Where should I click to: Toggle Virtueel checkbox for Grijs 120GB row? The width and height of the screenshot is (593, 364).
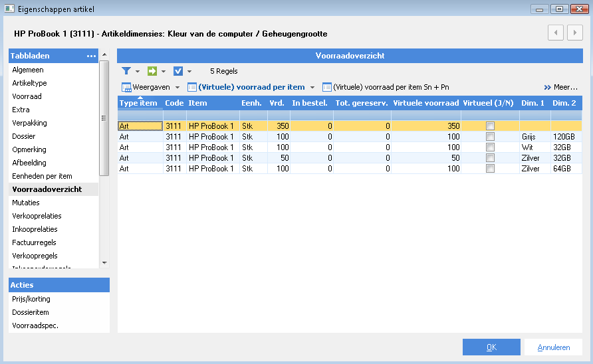(490, 136)
